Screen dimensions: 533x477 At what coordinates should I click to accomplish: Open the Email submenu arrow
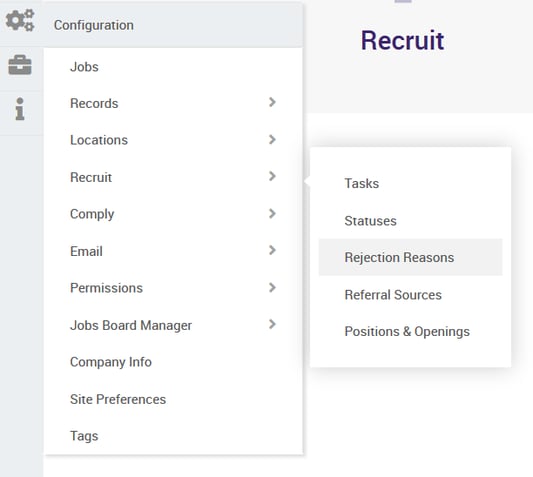pyautogui.click(x=272, y=250)
